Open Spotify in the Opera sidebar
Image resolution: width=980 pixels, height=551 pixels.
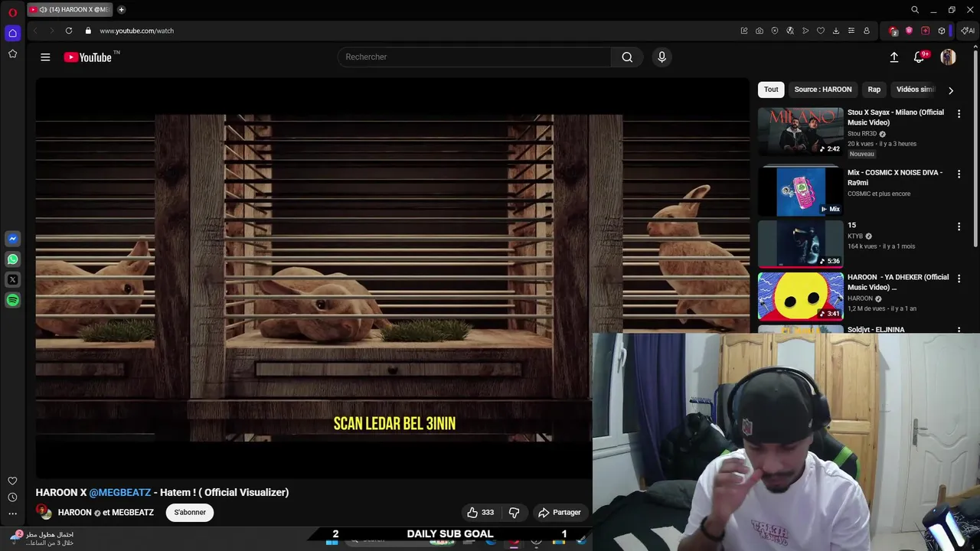[x=12, y=301]
